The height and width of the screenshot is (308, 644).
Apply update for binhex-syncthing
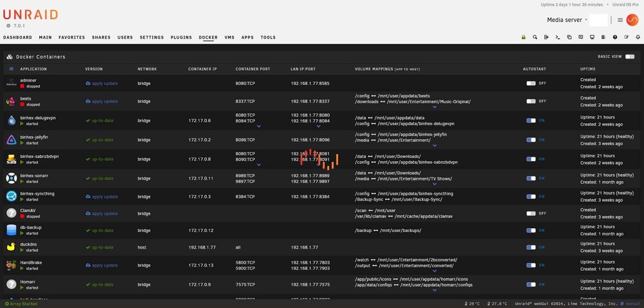click(x=102, y=197)
